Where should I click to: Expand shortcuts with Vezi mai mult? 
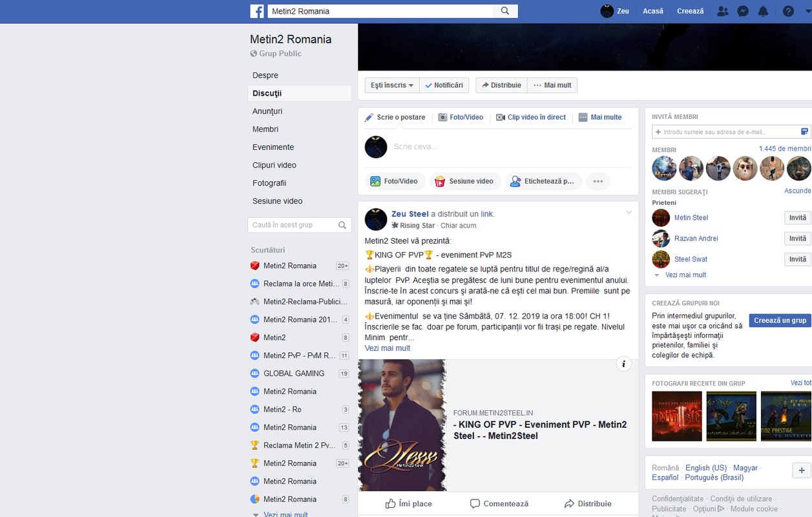coord(286,514)
